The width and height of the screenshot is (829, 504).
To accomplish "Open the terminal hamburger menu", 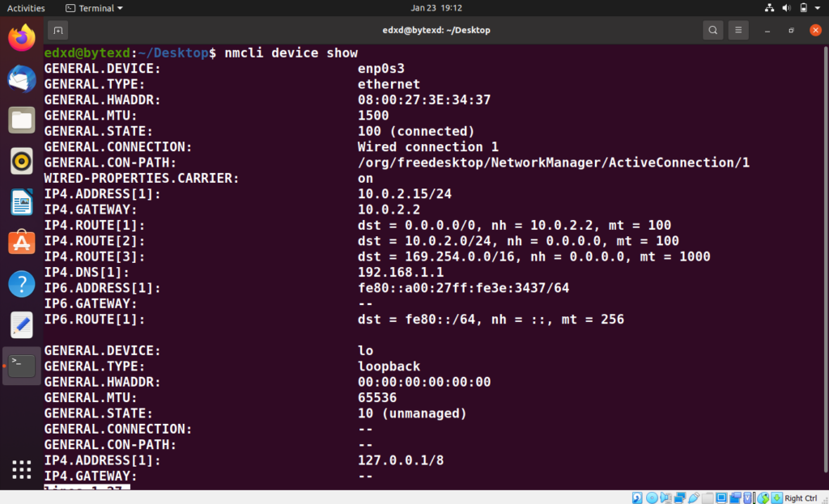I will point(738,30).
